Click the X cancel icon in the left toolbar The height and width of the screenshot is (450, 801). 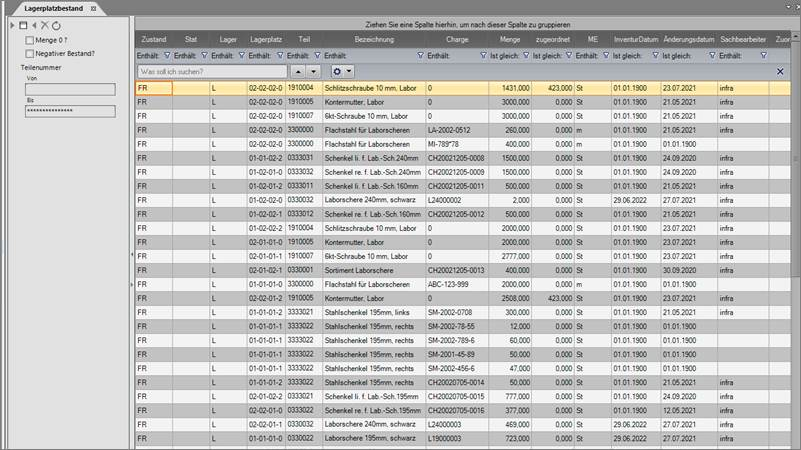(43, 25)
